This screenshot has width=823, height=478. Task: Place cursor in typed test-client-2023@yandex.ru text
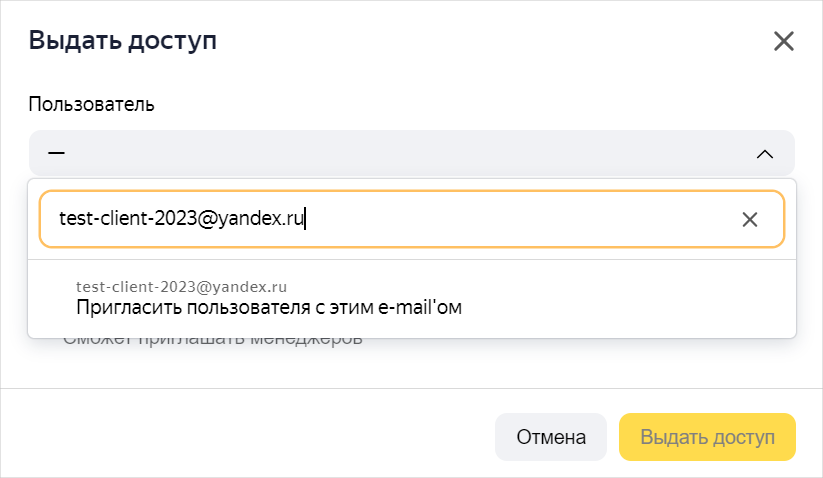[181, 218]
